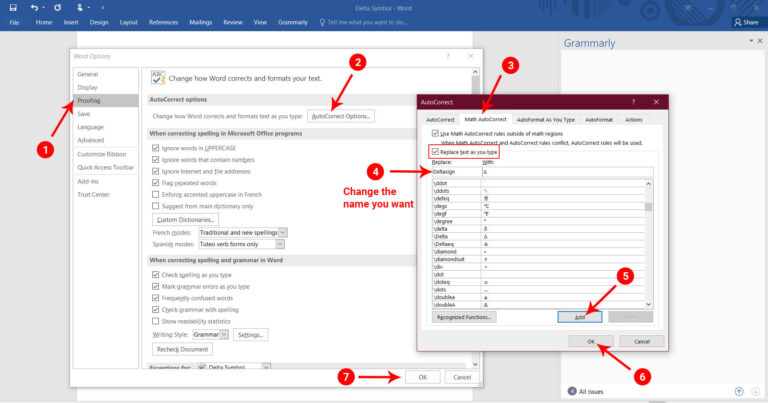Click the Recheck Document button
768x403 pixels.
[182, 349]
